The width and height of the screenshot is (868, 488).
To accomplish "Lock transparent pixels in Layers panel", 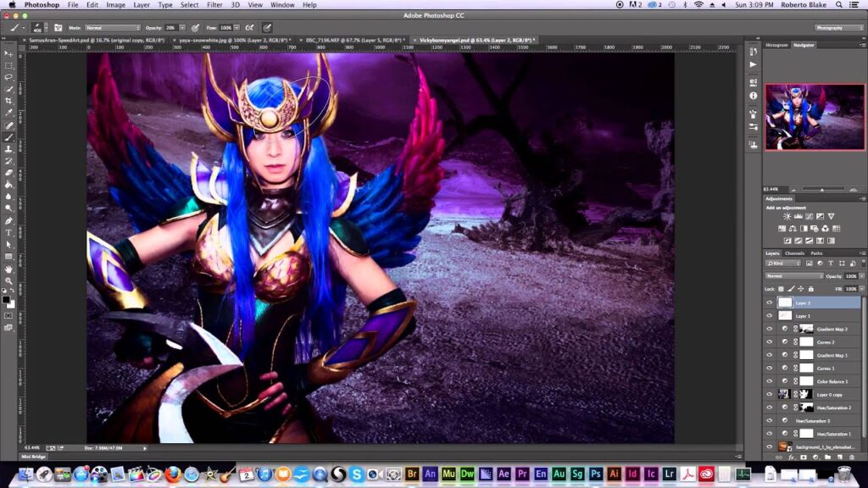I will [781, 289].
